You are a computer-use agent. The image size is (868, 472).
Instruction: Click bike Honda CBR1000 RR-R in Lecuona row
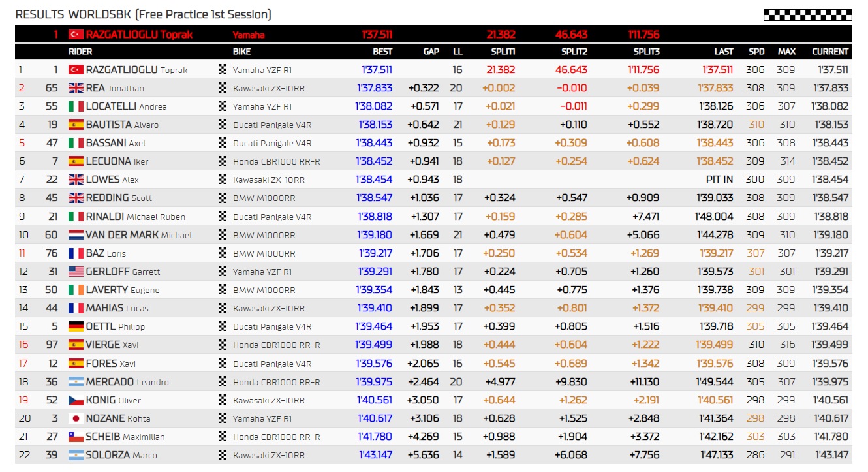click(x=277, y=161)
